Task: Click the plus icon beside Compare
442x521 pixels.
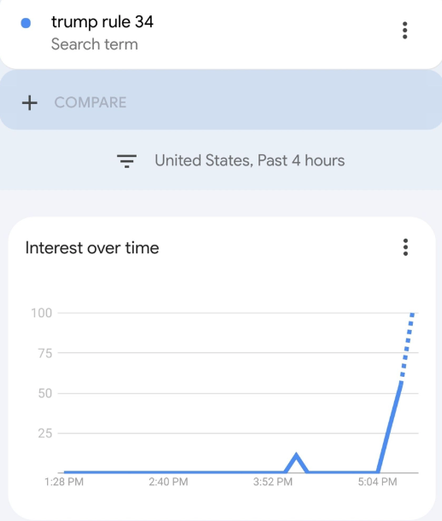Action: point(30,103)
